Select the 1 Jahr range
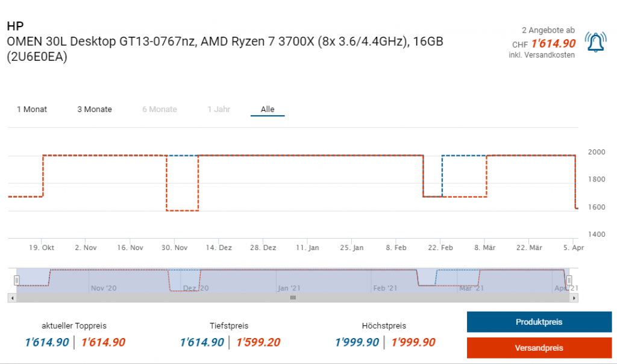 219,109
